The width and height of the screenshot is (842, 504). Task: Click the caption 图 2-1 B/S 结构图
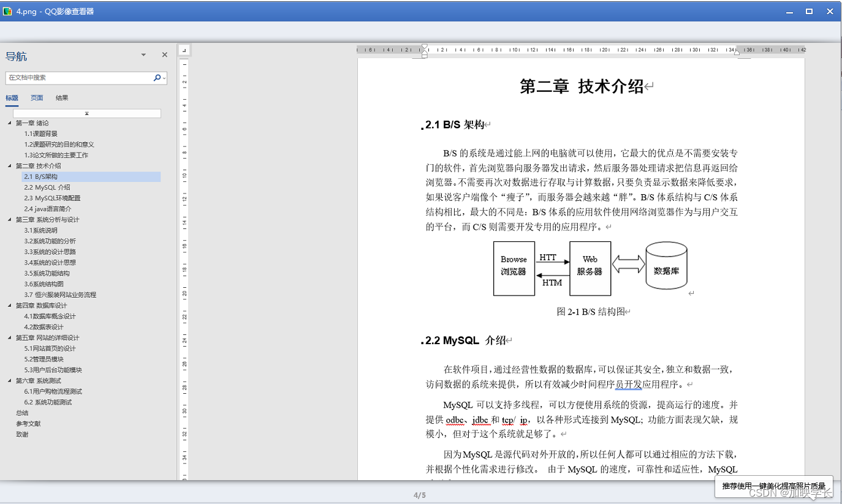pyautogui.click(x=591, y=312)
